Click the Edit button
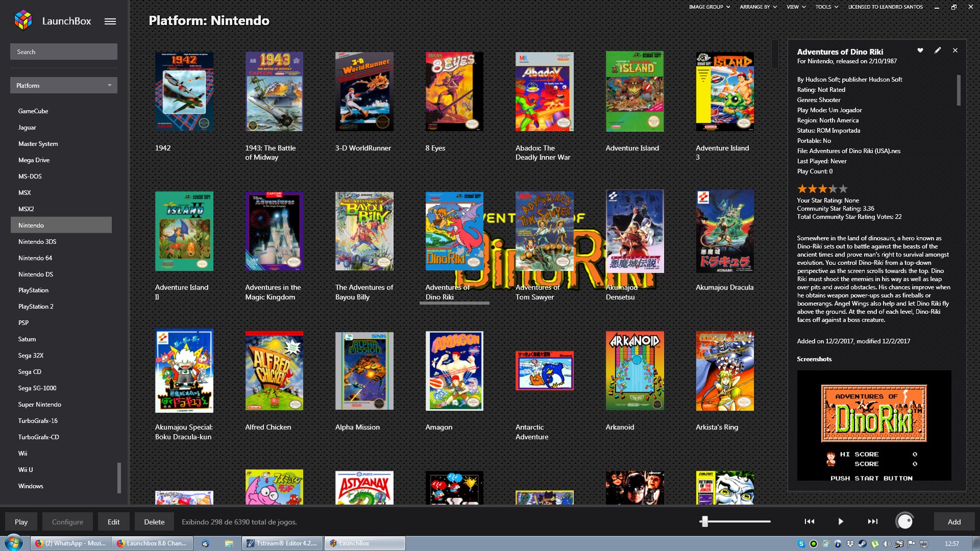 pyautogui.click(x=113, y=522)
